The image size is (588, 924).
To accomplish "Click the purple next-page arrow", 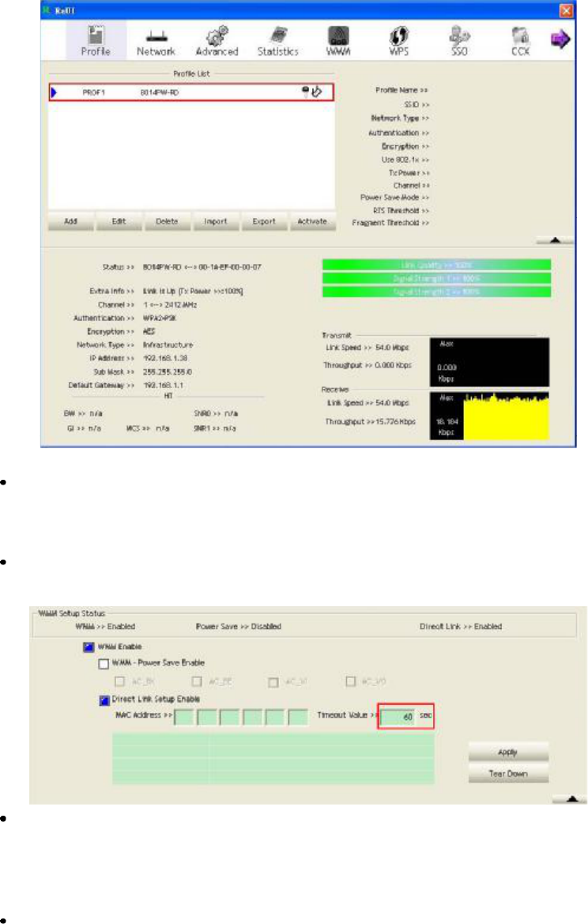I will (560, 40).
